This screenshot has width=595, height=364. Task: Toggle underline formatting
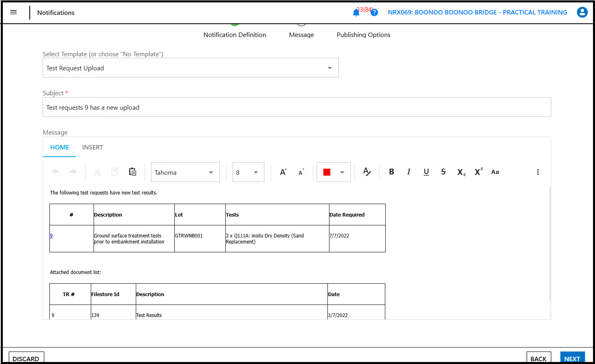point(426,172)
